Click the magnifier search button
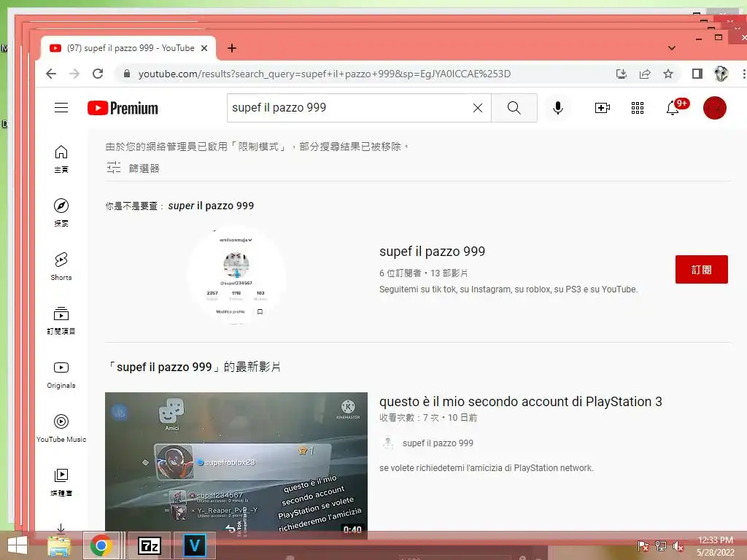747x560 pixels. click(x=514, y=108)
